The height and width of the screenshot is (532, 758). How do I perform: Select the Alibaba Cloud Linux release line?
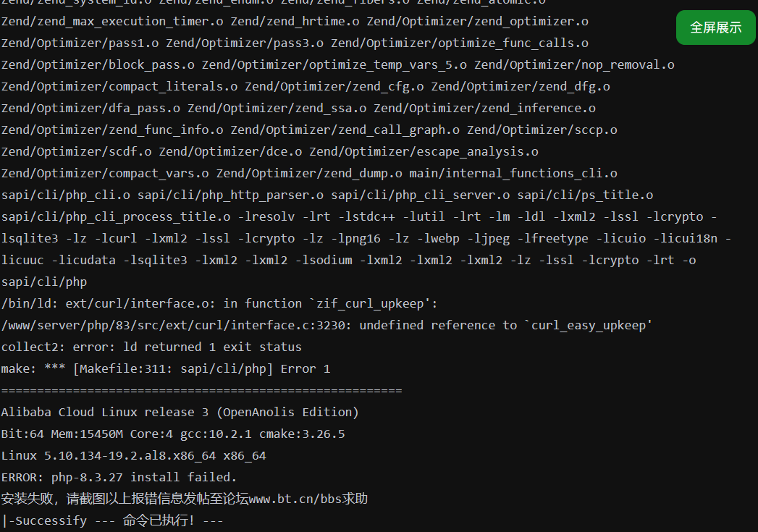(x=180, y=412)
